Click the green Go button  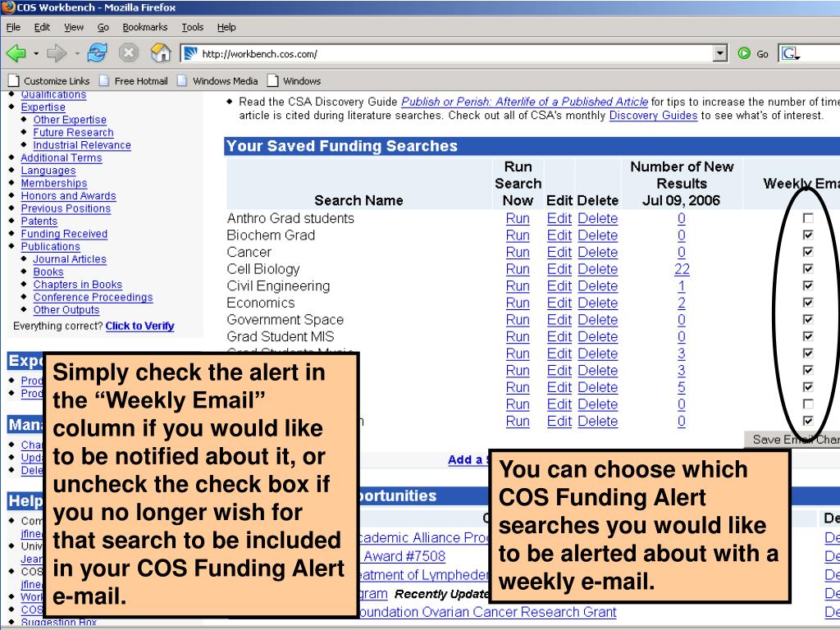753,53
